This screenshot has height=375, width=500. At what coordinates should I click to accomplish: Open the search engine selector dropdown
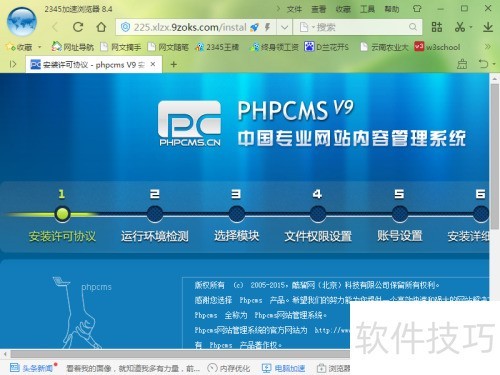(x=307, y=27)
